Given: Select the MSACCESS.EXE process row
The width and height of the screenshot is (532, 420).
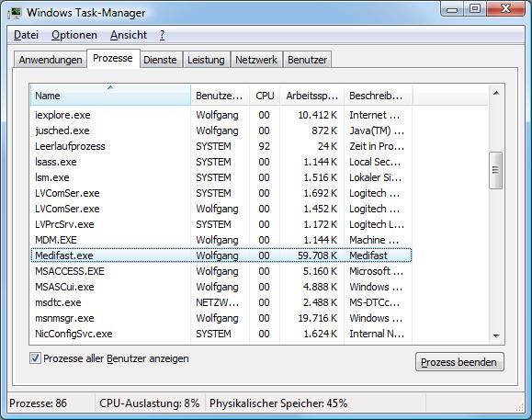Looking at the screenshot, I should (x=221, y=271).
